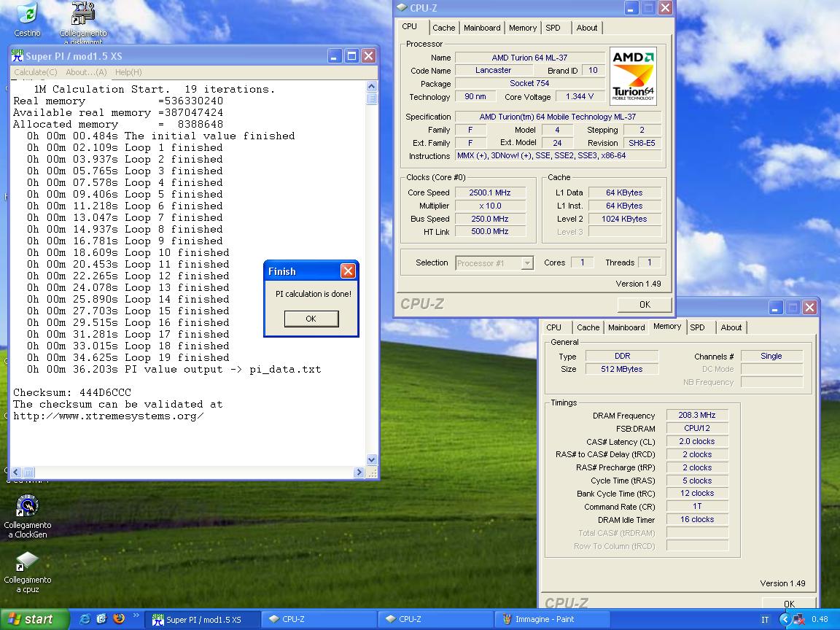Click the Channels # Single value
This screenshot has width=840, height=630.
(771, 356)
